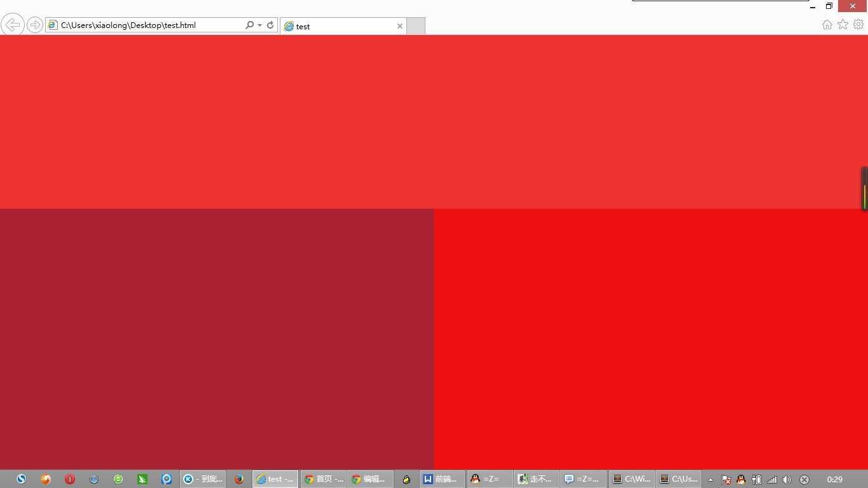Expand the address bar autocomplete dropdown arrow

(259, 25)
